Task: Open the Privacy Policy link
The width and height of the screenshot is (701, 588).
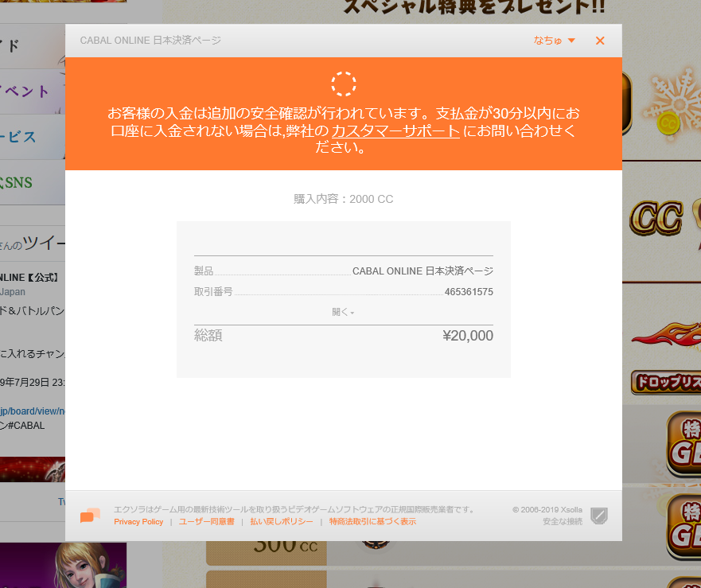Action: point(138,522)
